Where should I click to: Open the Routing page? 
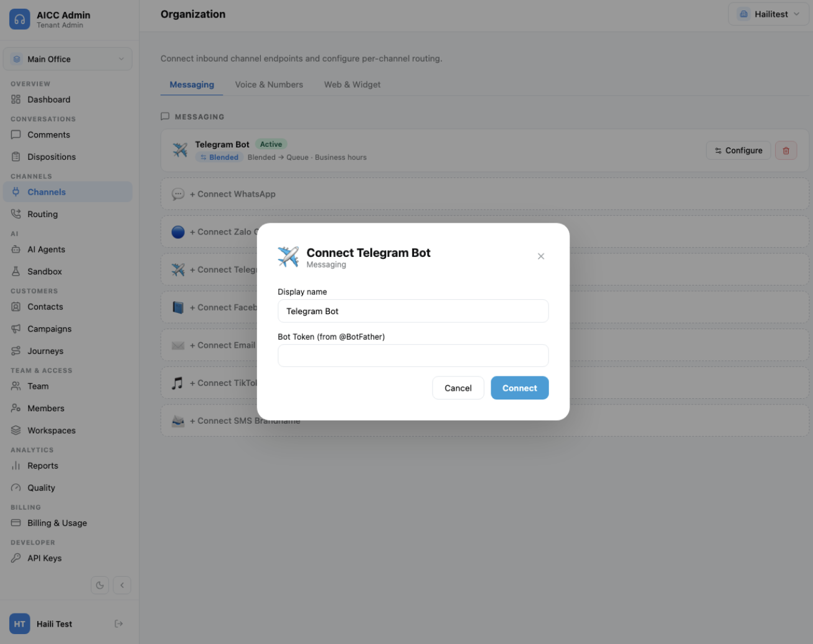pos(68,214)
